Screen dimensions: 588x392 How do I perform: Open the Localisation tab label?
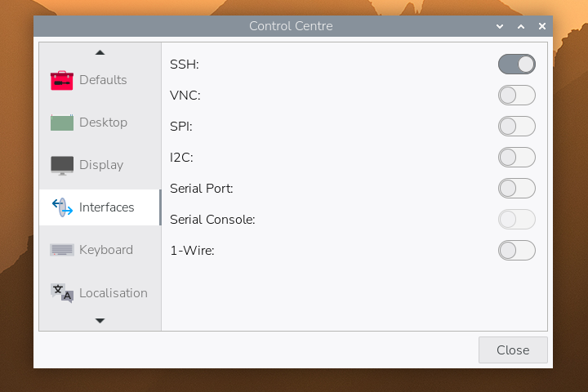tap(114, 293)
